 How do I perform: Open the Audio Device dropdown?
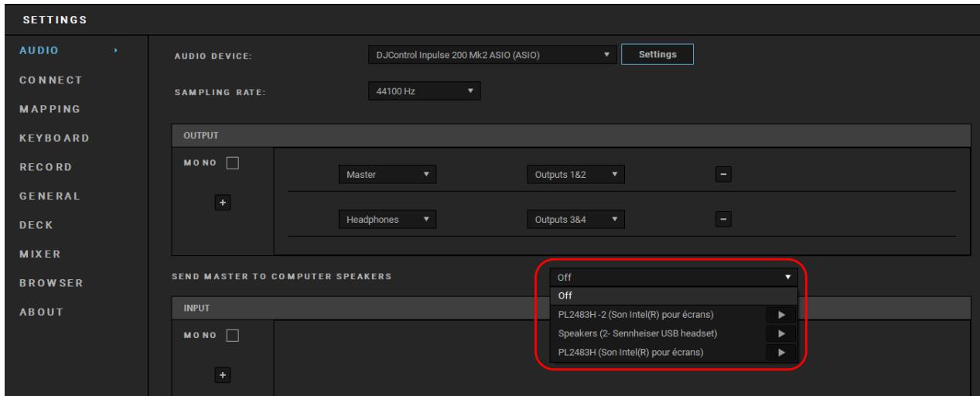click(x=492, y=55)
